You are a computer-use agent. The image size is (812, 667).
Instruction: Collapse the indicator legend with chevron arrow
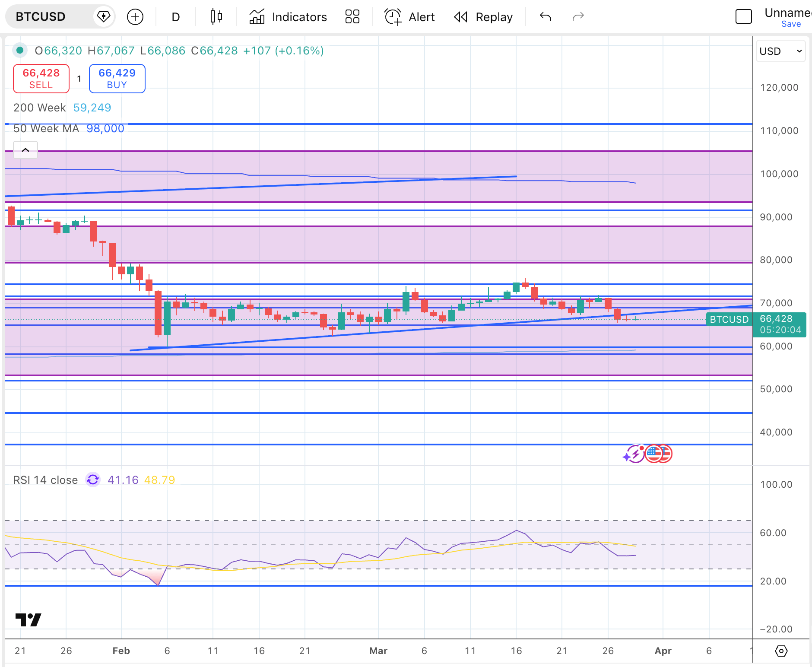(25, 150)
